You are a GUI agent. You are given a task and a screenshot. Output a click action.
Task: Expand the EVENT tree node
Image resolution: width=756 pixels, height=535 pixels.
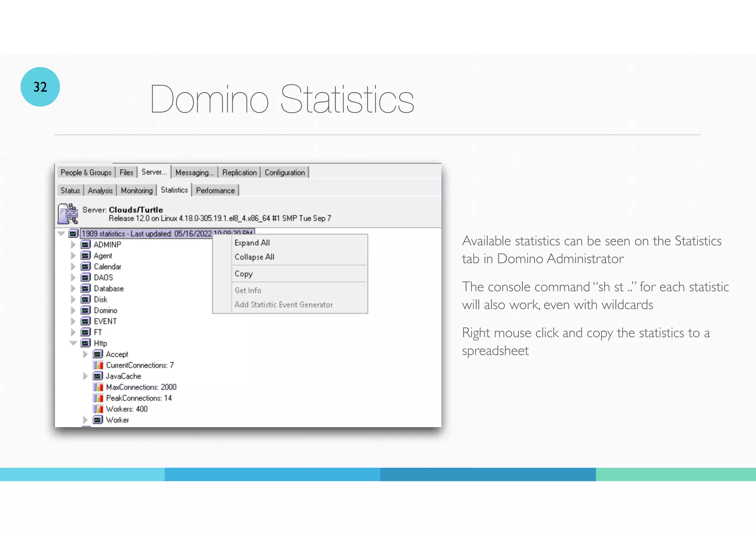coord(73,321)
